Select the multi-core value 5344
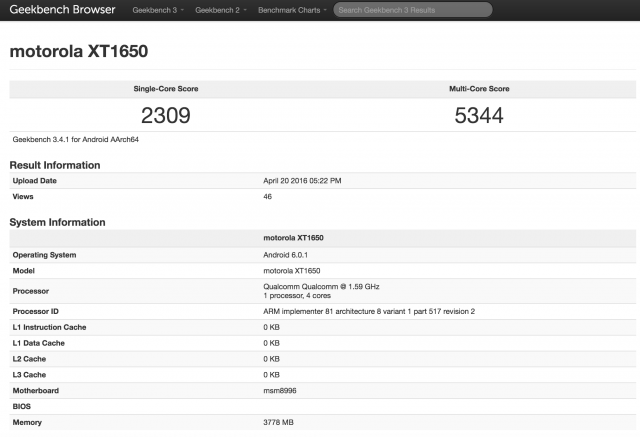 tap(479, 115)
